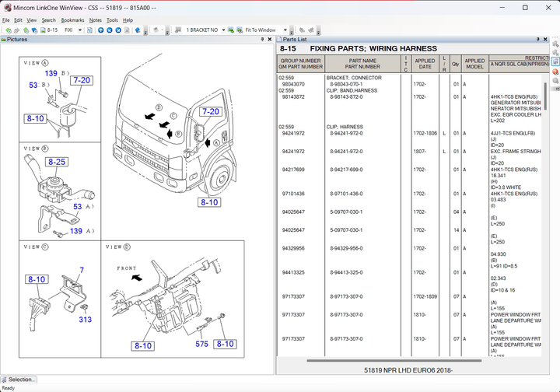Screen dimensions: 560x392
Task: Click the second greyed link icon in last toolbar
Action: [311, 30]
